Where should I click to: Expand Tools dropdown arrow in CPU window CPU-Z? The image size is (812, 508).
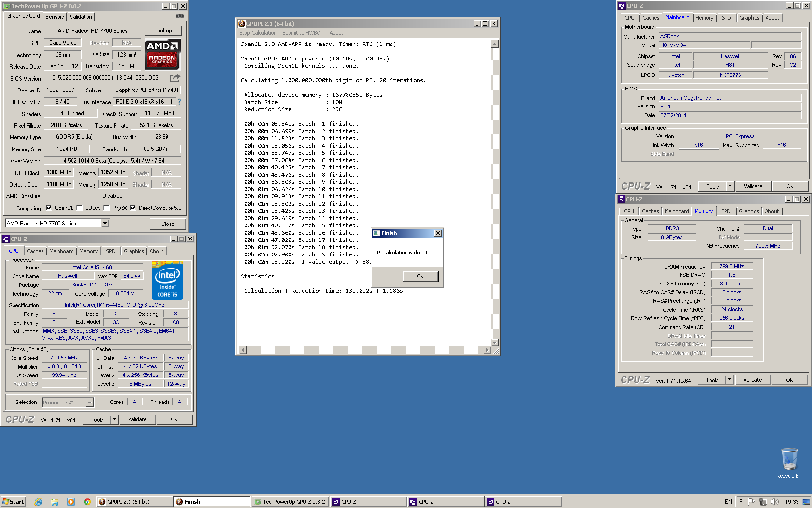pyautogui.click(x=115, y=419)
